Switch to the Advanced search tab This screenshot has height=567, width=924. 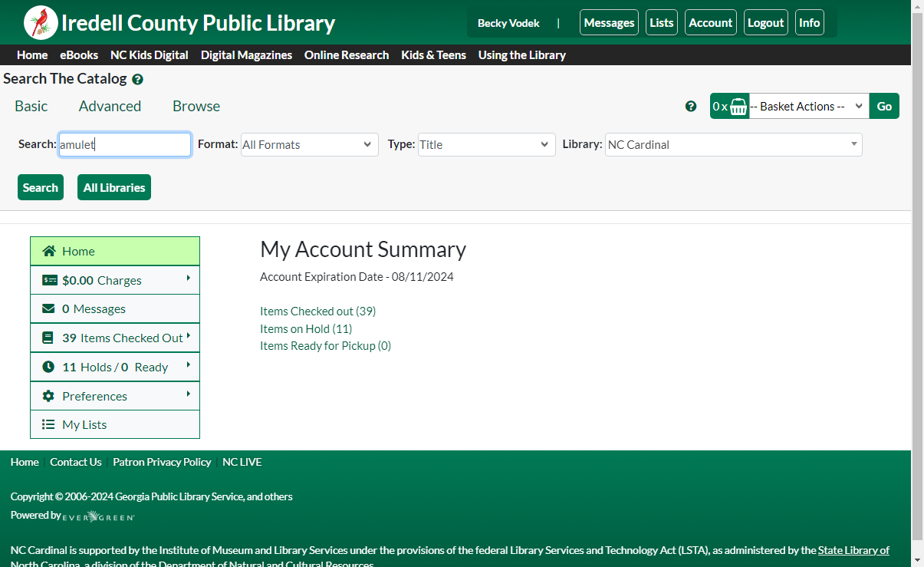(x=110, y=106)
